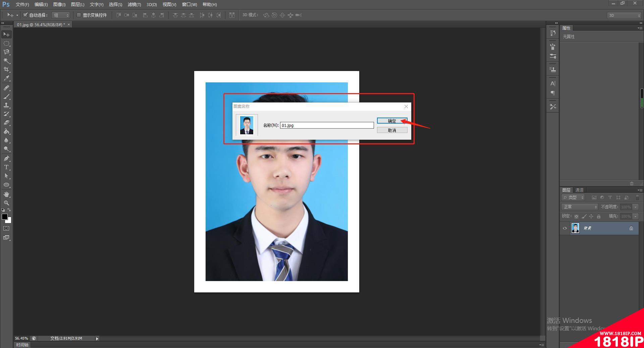Open the Brush Presets panel icon
The width and height of the screenshot is (644, 348).
553,47
